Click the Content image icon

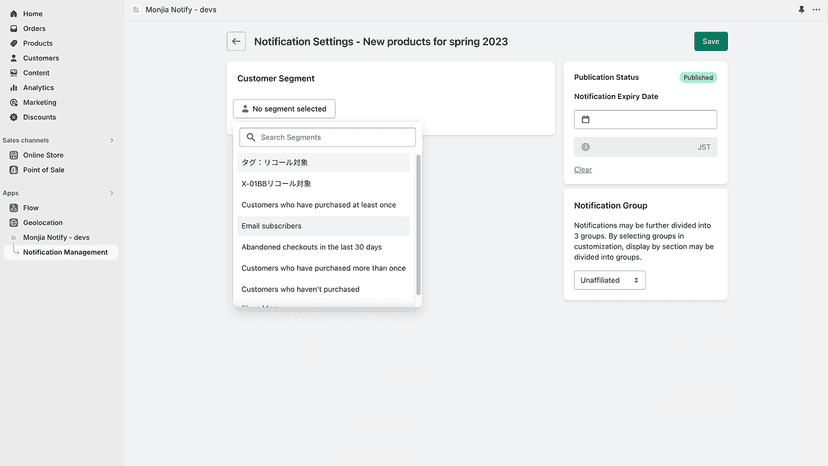click(14, 73)
